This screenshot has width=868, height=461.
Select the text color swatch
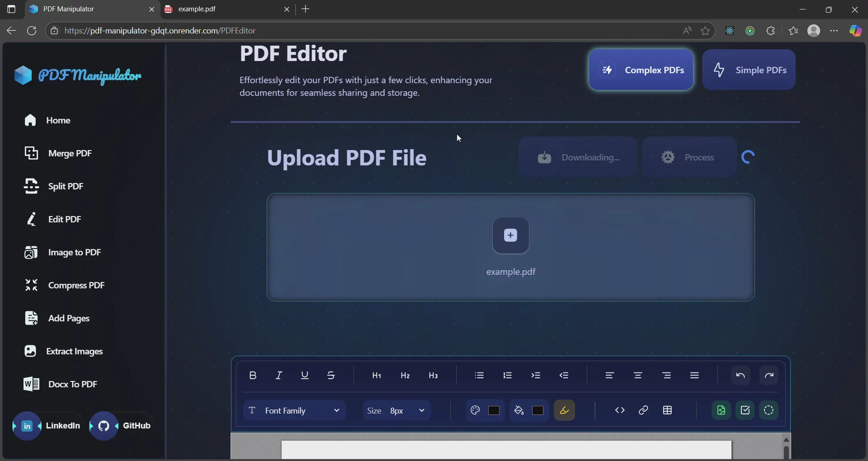click(494, 410)
